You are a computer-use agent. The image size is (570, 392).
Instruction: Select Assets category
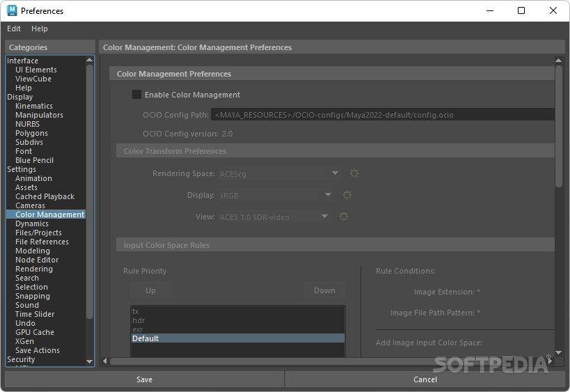point(26,187)
